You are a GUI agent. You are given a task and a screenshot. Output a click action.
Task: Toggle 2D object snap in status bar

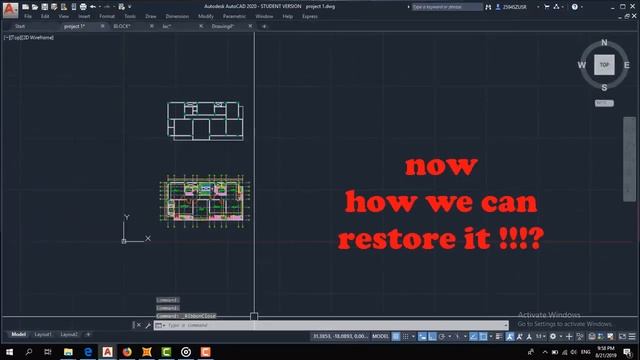[x=483, y=336]
